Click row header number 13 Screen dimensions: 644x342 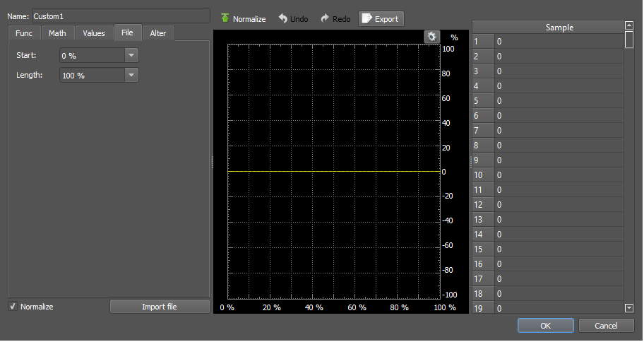pos(484,220)
